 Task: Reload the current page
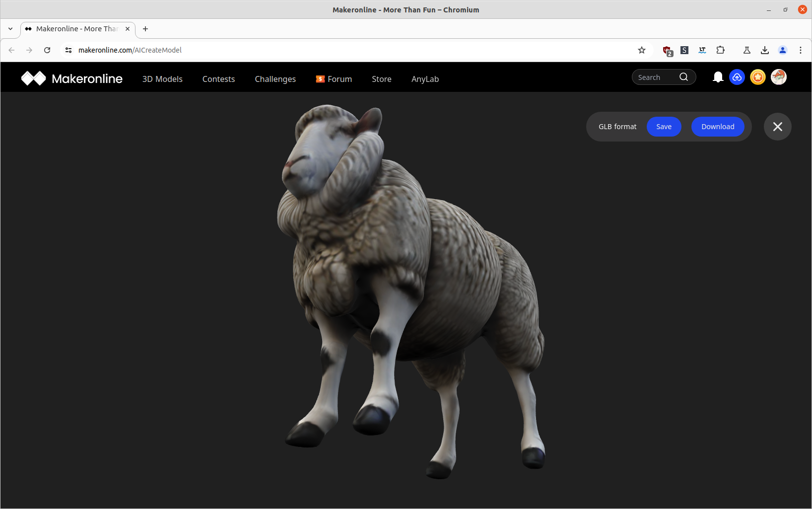(x=47, y=50)
